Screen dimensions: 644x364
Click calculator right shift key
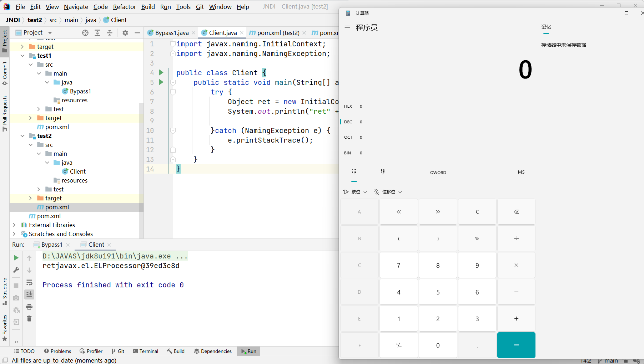(438, 212)
